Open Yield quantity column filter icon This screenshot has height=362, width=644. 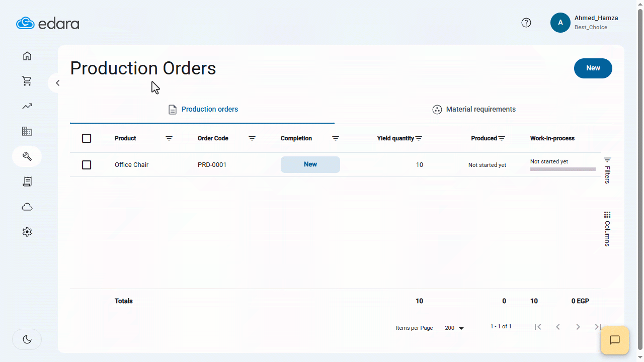coord(419,138)
